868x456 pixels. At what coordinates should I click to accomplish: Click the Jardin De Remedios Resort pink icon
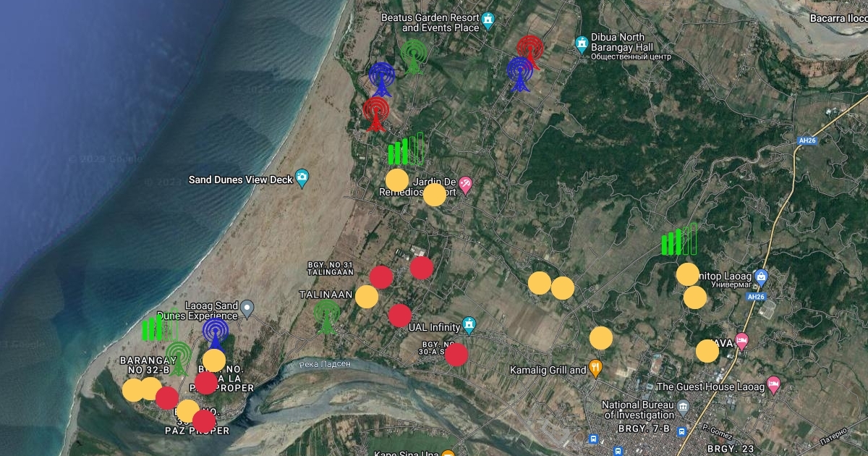click(x=466, y=185)
